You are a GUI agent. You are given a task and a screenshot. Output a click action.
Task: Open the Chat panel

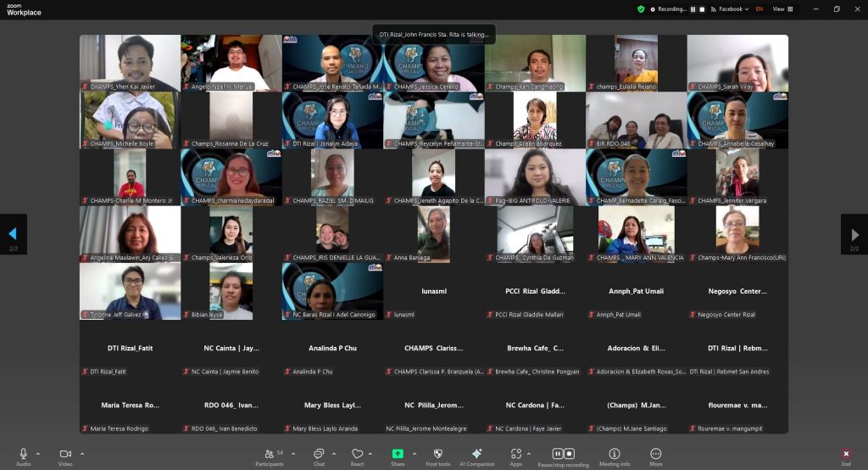(319, 456)
